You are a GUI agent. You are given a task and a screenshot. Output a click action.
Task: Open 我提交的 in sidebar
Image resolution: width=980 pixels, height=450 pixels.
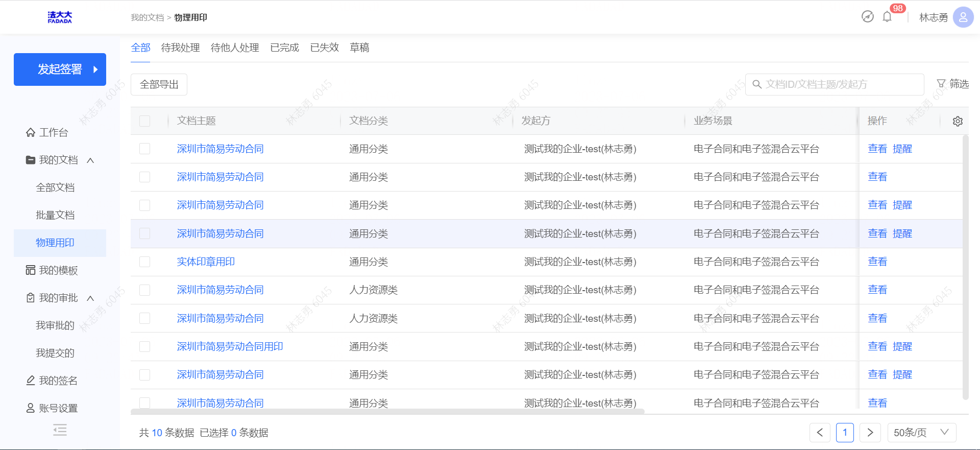pyautogui.click(x=55, y=353)
